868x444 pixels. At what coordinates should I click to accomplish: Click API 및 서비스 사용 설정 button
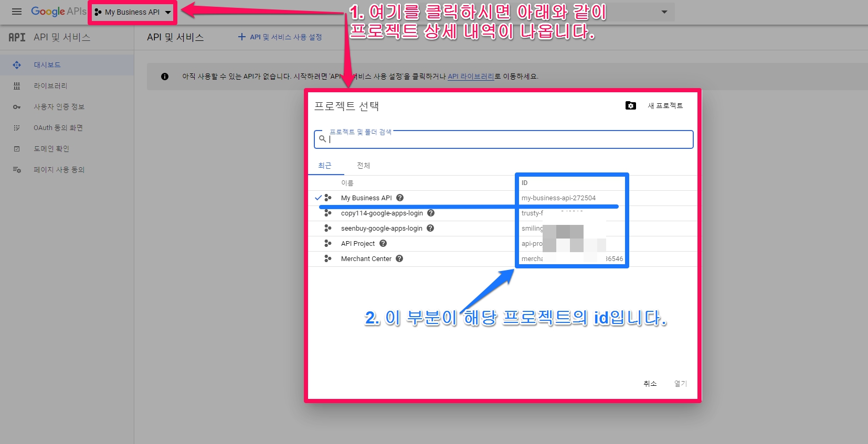[x=280, y=37]
